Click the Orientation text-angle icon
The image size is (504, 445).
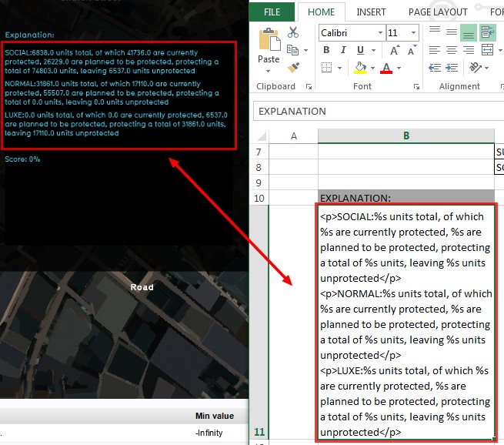(475, 67)
